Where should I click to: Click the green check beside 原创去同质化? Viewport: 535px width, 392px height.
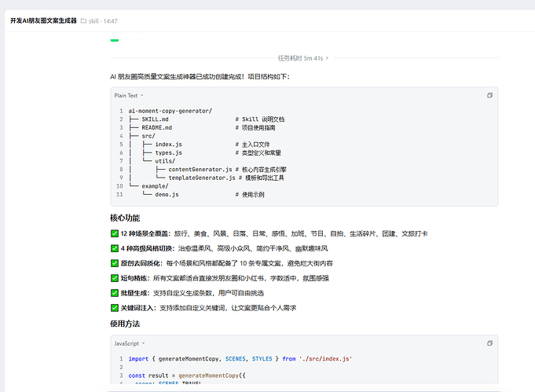pos(115,263)
